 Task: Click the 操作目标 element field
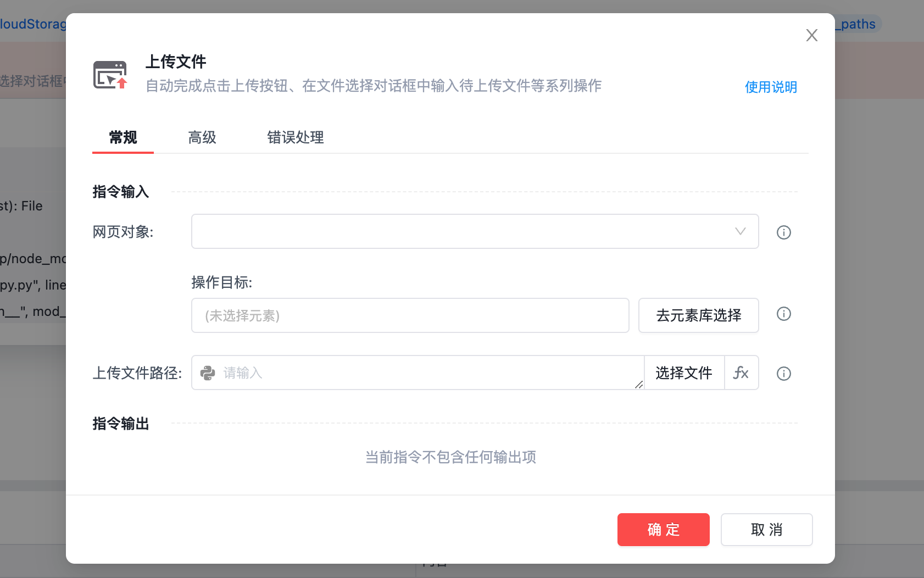click(x=410, y=315)
